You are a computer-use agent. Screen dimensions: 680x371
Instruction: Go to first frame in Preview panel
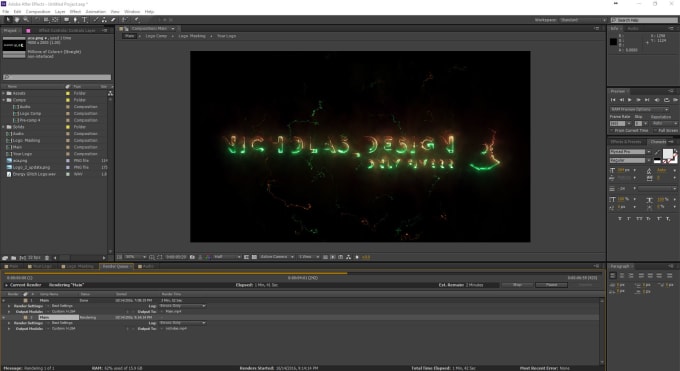pyautogui.click(x=613, y=100)
